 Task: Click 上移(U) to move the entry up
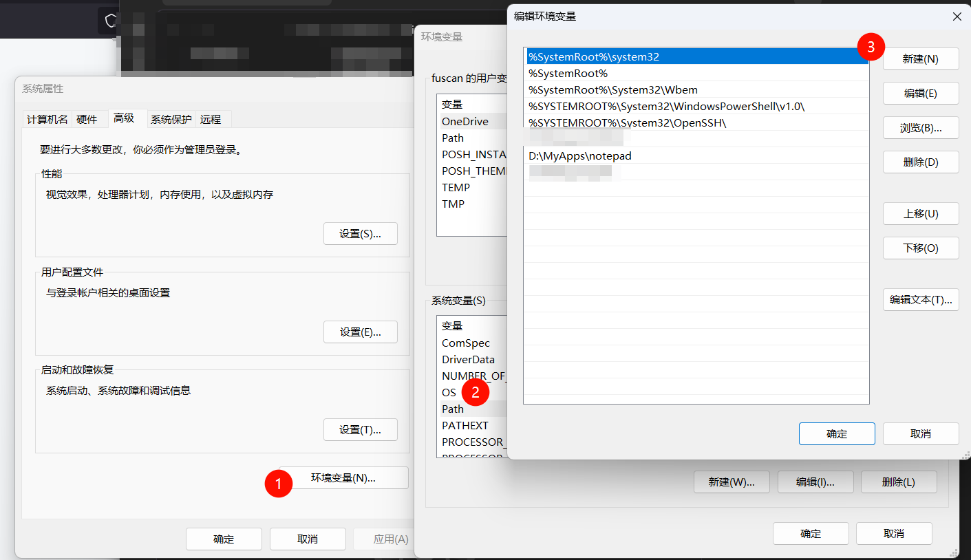[920, 214]
